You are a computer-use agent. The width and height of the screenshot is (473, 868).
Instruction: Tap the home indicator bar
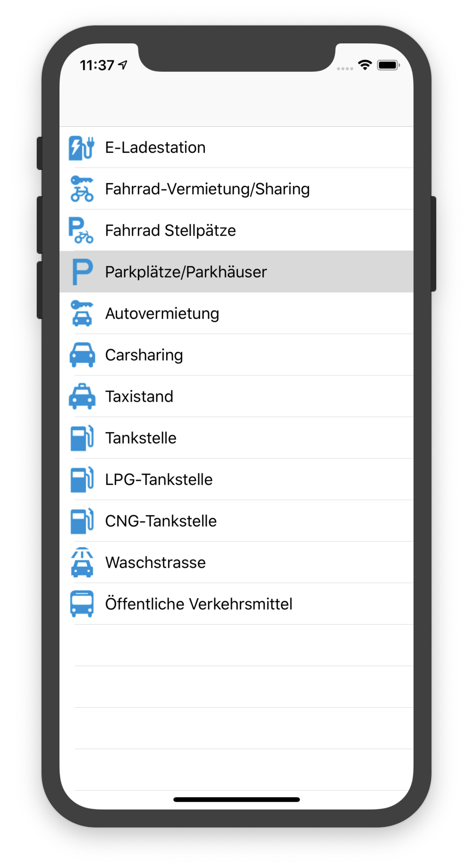tap(236, 800)
